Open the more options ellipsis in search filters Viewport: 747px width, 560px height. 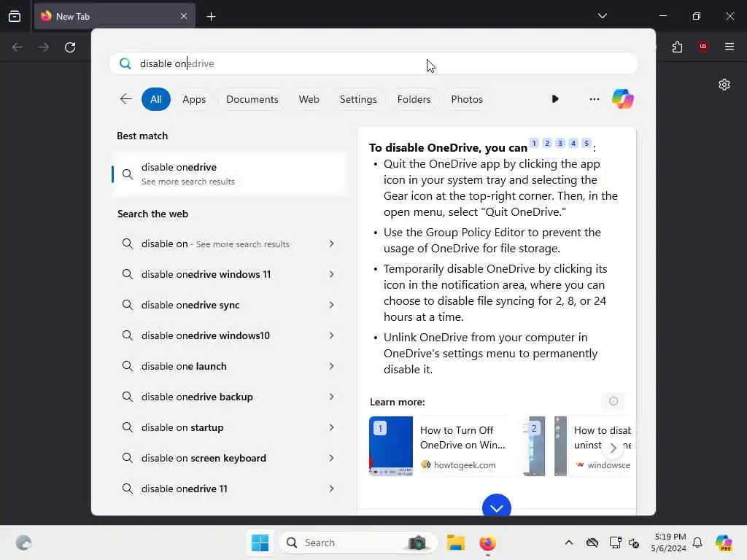594,99
